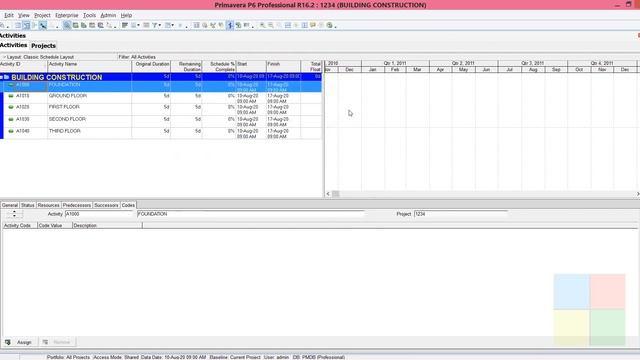The height and width of the screenshot is (360, 640).
Task: Click the Original Duration column header
Action: (x=151, y=67)
